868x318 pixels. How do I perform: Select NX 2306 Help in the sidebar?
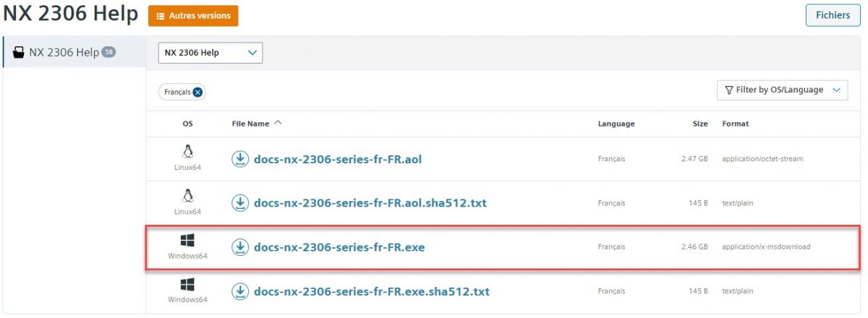coord(64,53)
